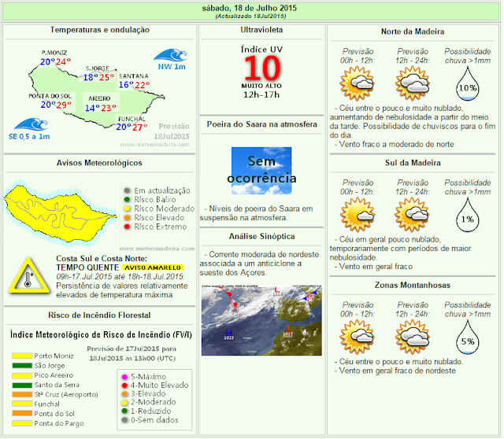Viewport: 504px width, 439px height.
Task: Click the Sul da Madeira heading
Action: point(413,163)
